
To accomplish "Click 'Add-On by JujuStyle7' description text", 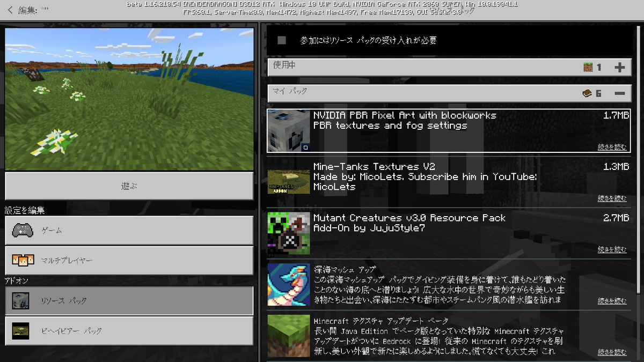I will click(369, 228).
